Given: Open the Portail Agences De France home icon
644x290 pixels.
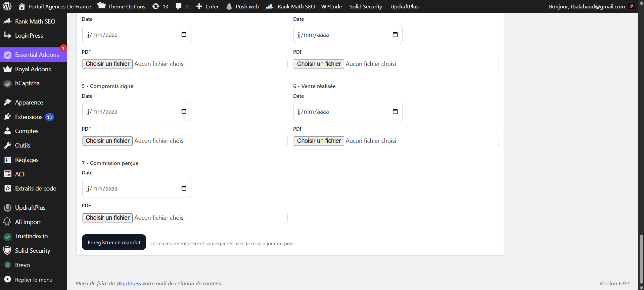Looking at the screenshot, I should pyautogui.click(x=22, y=6).
